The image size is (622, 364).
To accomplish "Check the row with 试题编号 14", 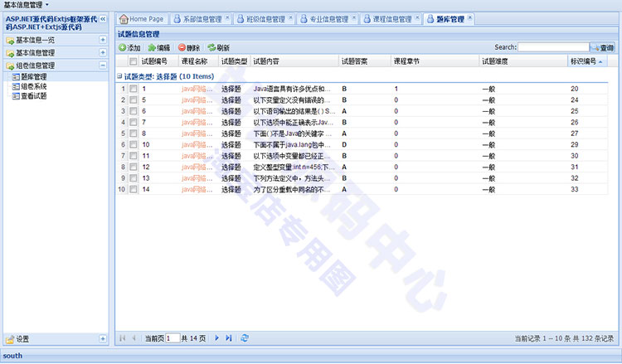I will [x=133, y=189].
